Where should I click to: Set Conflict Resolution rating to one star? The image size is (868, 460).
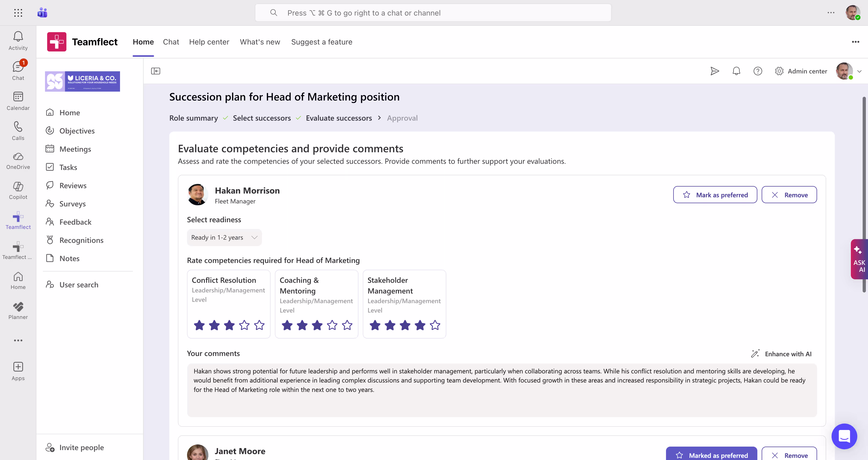(199, 325)
